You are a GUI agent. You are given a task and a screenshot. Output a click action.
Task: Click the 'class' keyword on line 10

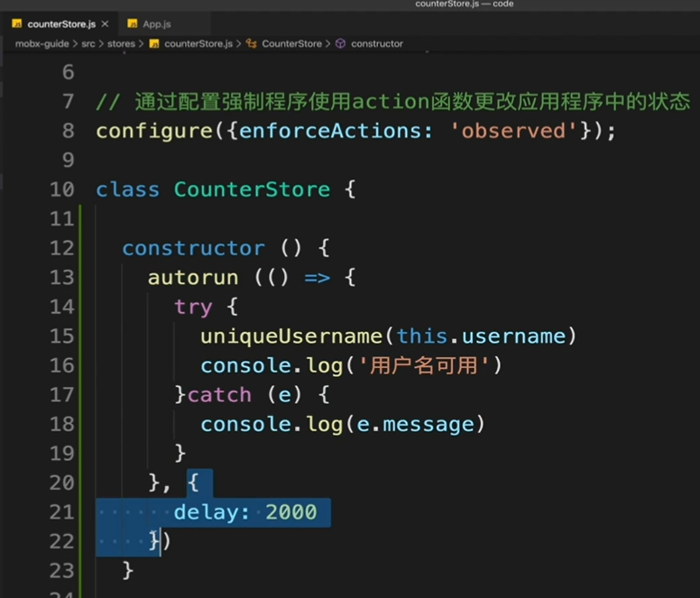pyautogui.click(x=128, y=189)
